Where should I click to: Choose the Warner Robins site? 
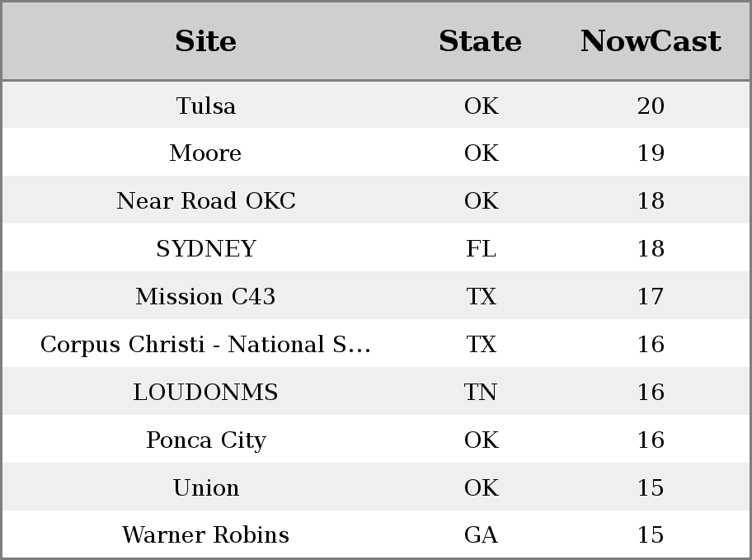coord(206,535)
